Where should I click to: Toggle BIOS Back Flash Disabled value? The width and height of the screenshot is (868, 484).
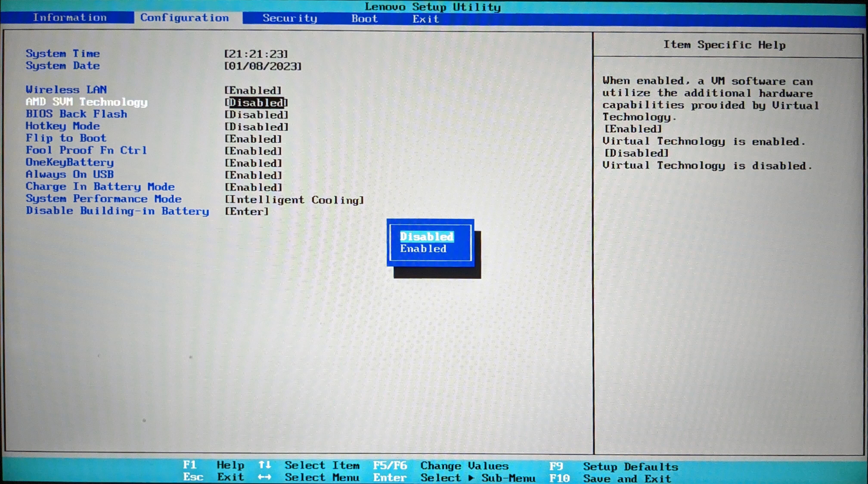(x=256, y=115)
